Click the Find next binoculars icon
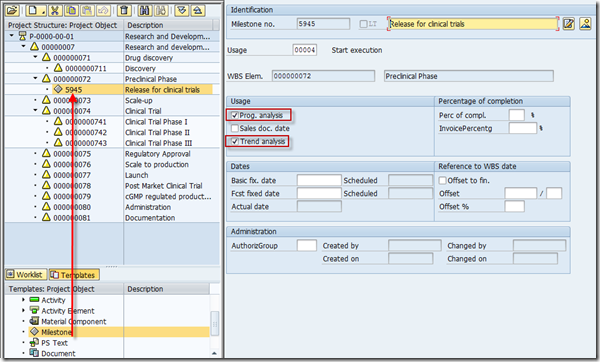This screenshot has width=600, height=362. pos(161,10)
